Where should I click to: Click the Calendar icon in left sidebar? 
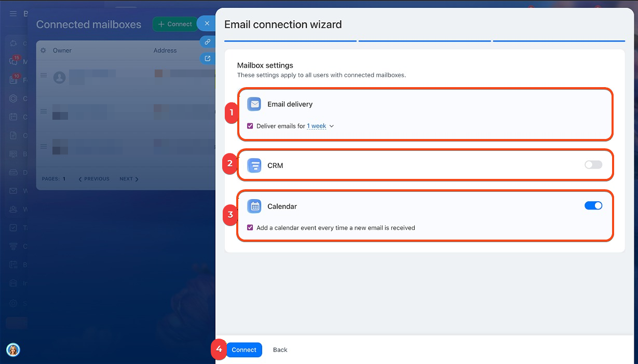coord(13,117)
